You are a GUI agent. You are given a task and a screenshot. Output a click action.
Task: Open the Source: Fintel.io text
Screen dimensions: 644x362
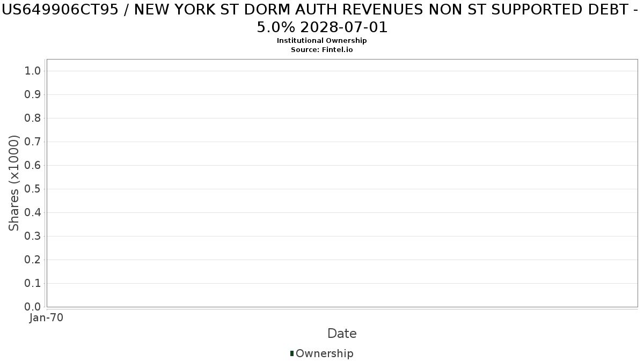[321, 49]
